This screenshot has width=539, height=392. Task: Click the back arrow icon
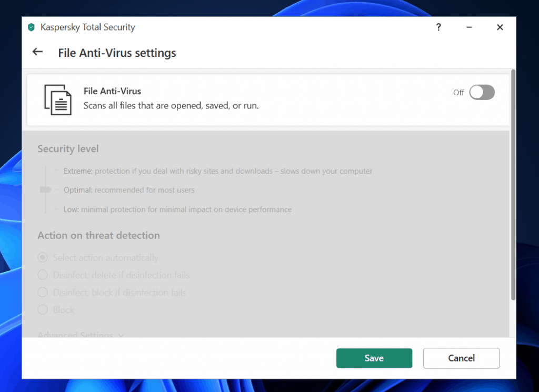37,52
